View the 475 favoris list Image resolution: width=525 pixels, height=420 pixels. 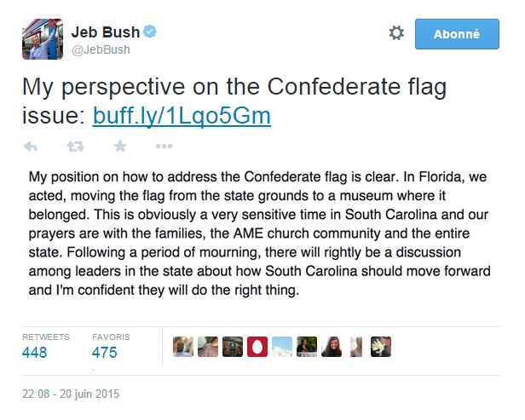pos(104,352)
